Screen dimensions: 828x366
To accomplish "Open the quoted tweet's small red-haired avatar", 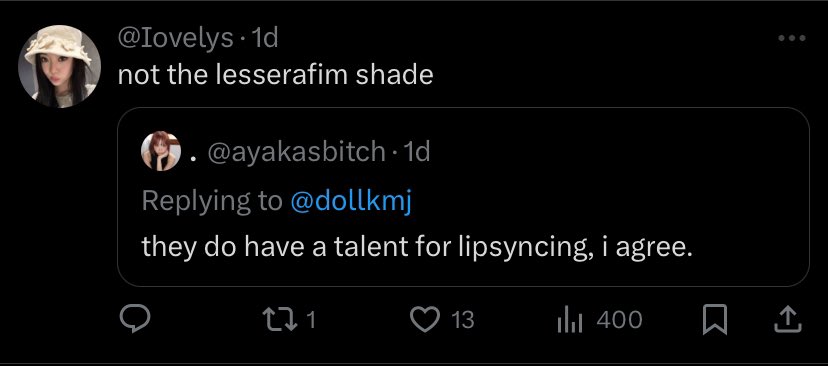I will [161, 152].
